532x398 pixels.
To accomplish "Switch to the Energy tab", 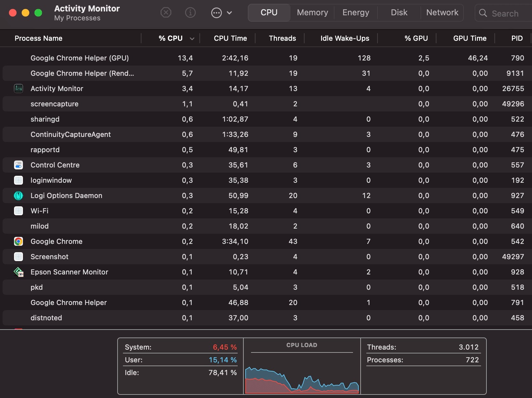I will click(356, 13).
